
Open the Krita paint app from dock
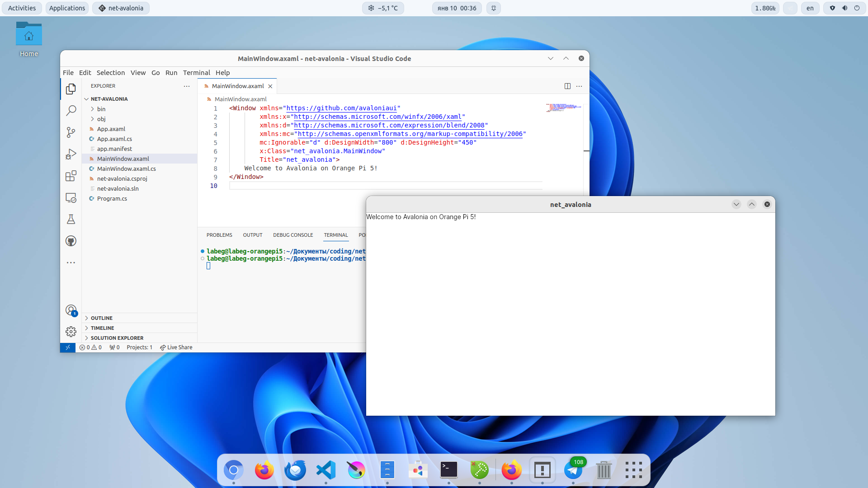point(357,470)
